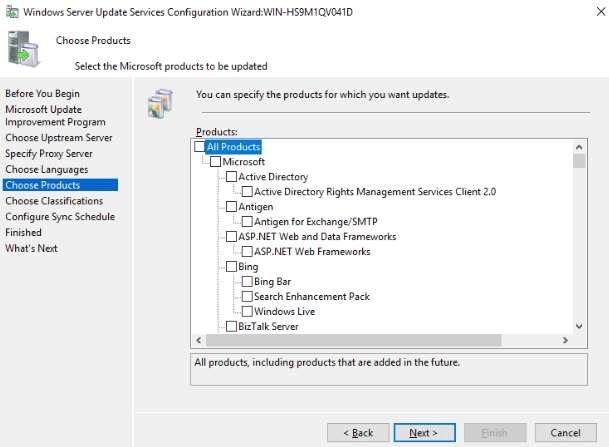Viewport: 609px width, 447px height.
Task: Go to the Finished step
Action: (23, 233)
